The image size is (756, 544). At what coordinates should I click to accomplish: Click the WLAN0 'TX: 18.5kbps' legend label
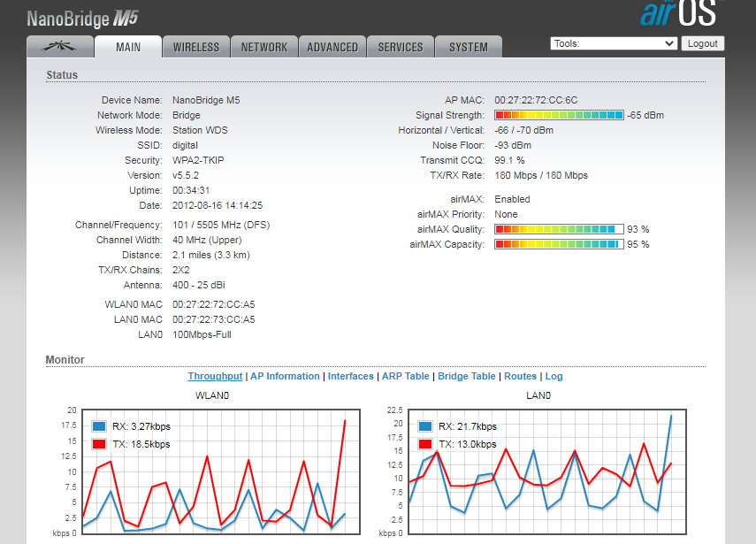point(141,444)
